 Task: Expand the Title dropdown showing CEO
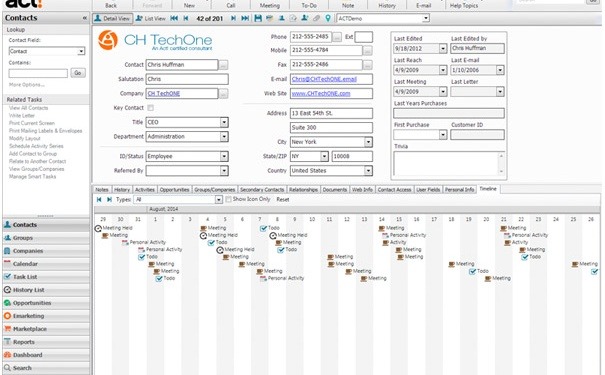coord(224,122)
